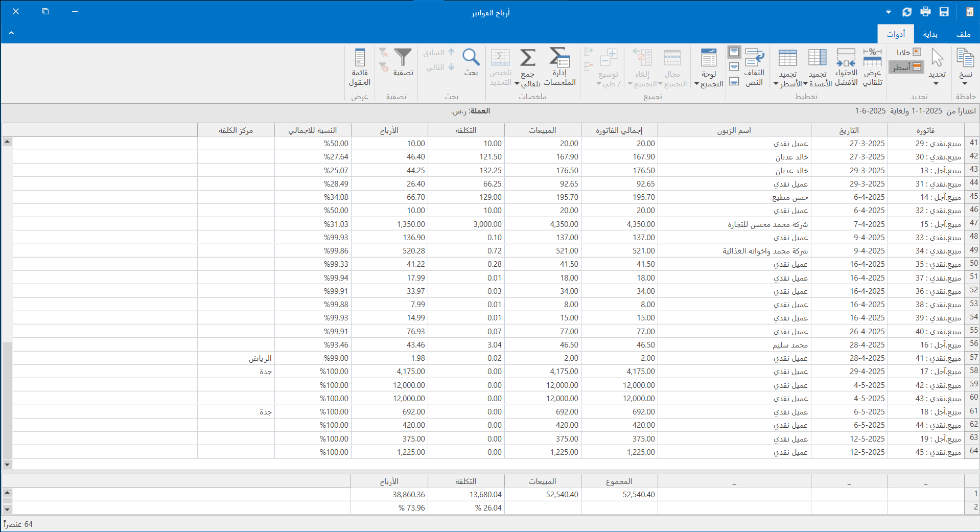Click the vertical scrollbar down arrow of grid
The height and width of the screenshot is (532, 980).
point(7,465)
